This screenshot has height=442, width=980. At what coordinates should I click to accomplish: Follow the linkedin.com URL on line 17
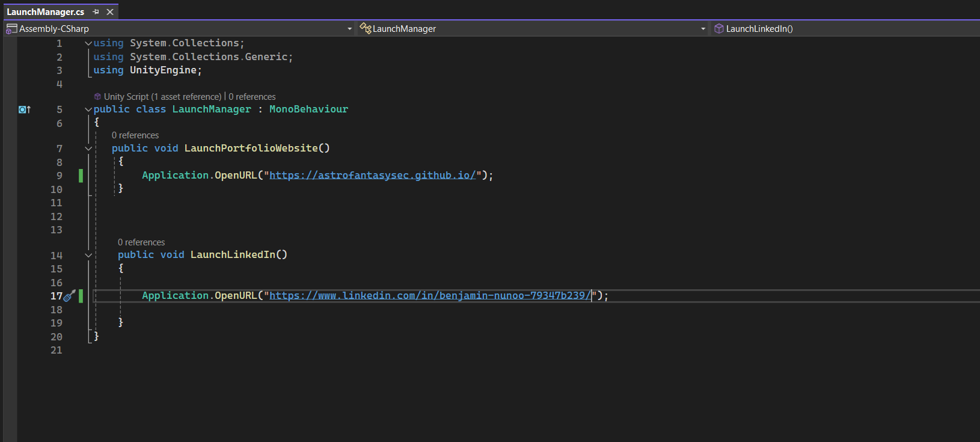tap(430, 296)
